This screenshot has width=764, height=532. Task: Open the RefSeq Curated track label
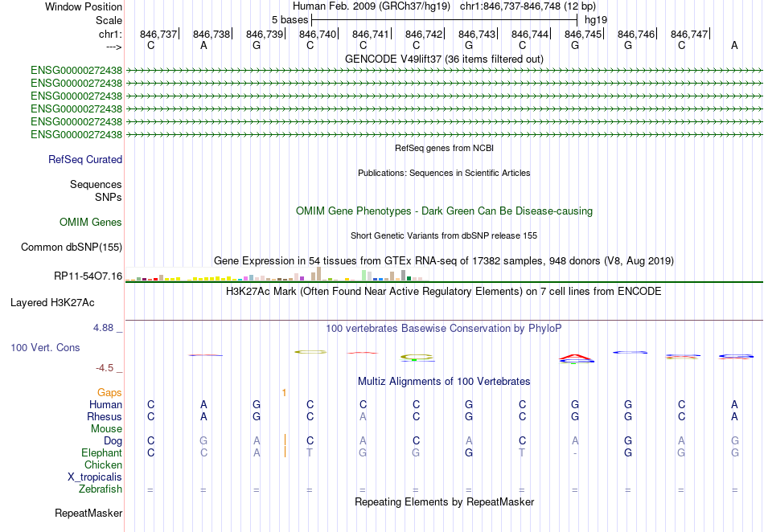pos(85,160)
